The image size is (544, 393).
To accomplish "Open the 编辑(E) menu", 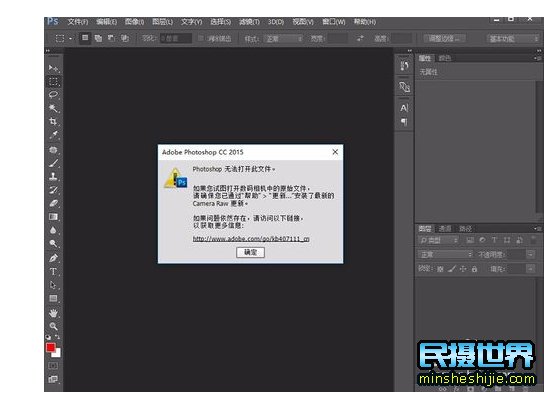I will coord(106,22).
